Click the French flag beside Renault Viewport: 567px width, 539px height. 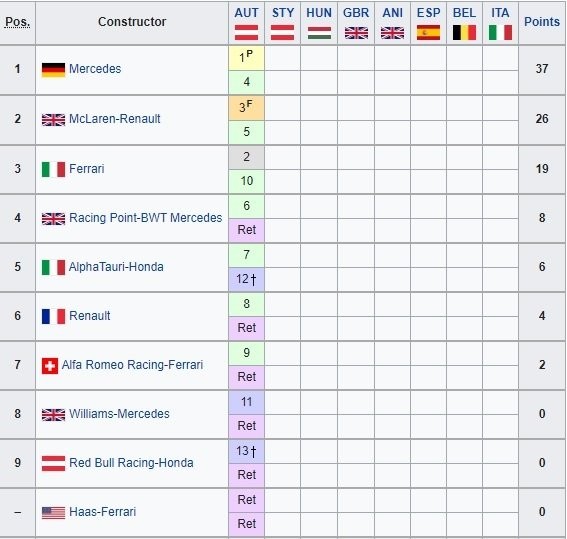coord(53,316)
